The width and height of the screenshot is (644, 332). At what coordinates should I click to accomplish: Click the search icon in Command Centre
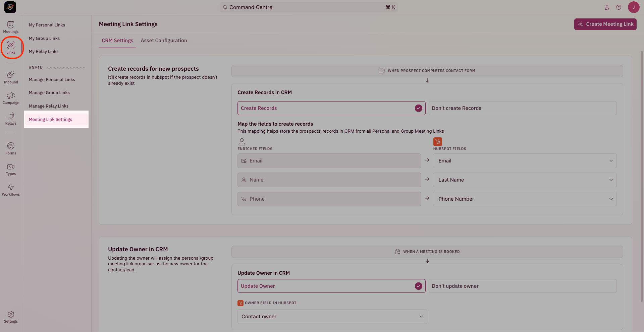[225, 7]
